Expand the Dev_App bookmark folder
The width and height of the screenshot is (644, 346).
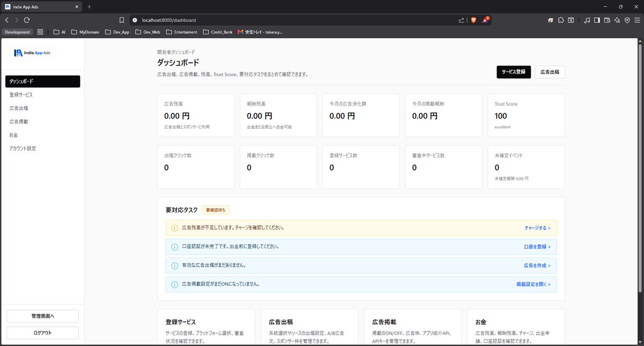(118, 32)
